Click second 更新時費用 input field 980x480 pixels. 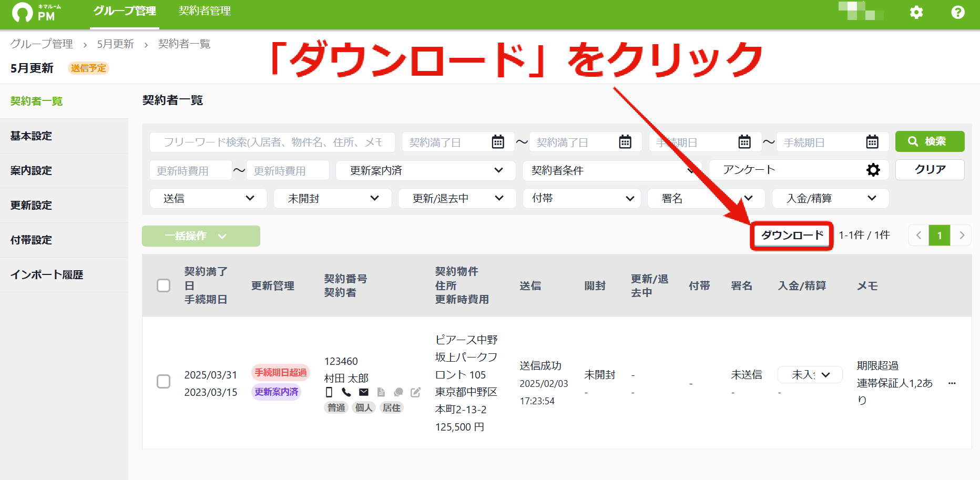288,170
